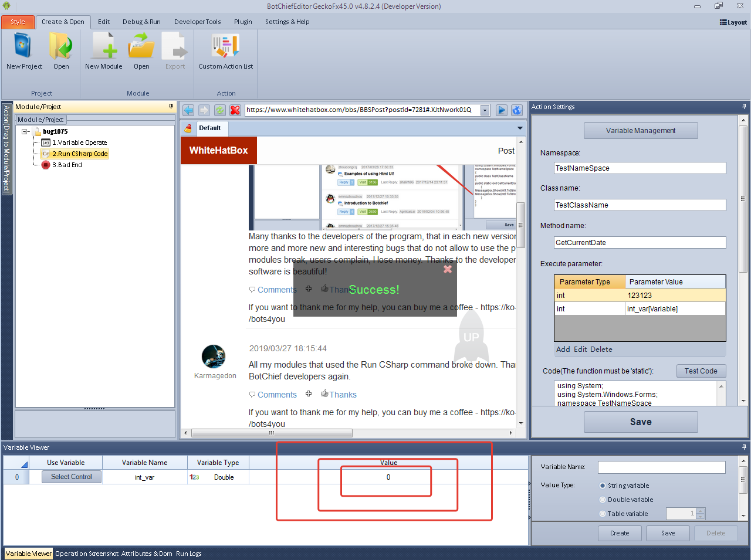Click the Variable Management button
The image size is (751, 560).
coord(641,131)
